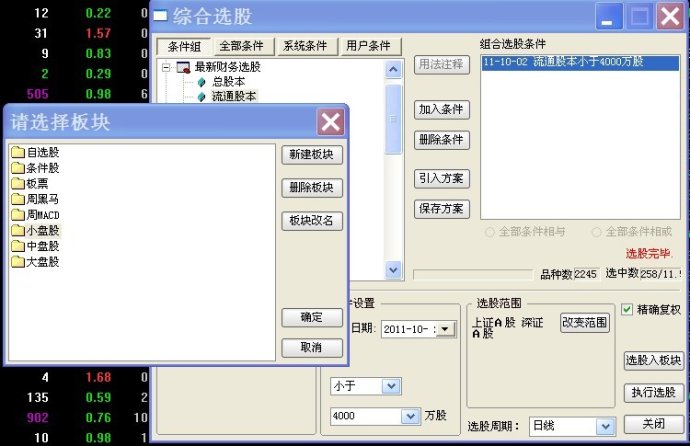
Task: Select the 全部条件相与 radio button
Action: (x=489, y=232)
